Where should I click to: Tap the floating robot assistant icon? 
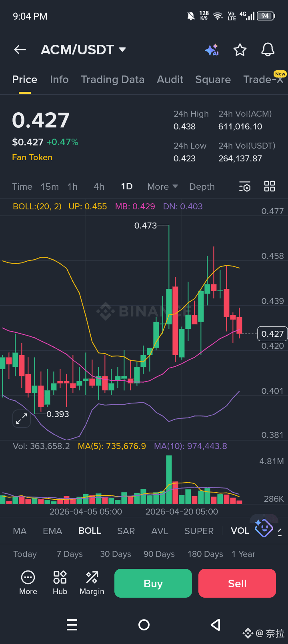264,528
